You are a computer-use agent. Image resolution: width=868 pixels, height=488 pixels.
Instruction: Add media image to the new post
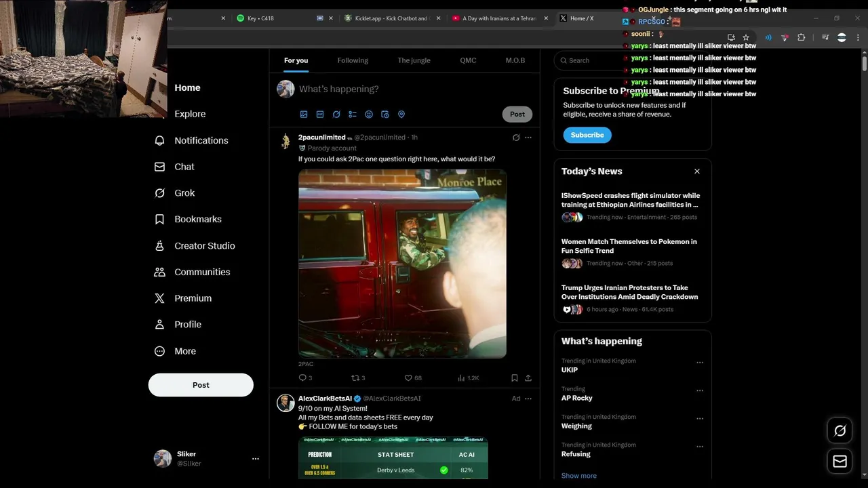point(304,115)
